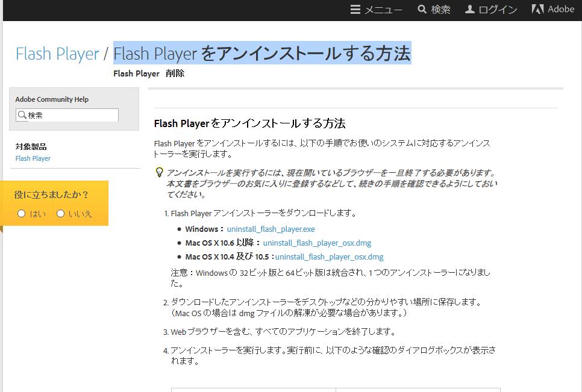Click the 'Adobe Community Help' label

pos(52,99)
